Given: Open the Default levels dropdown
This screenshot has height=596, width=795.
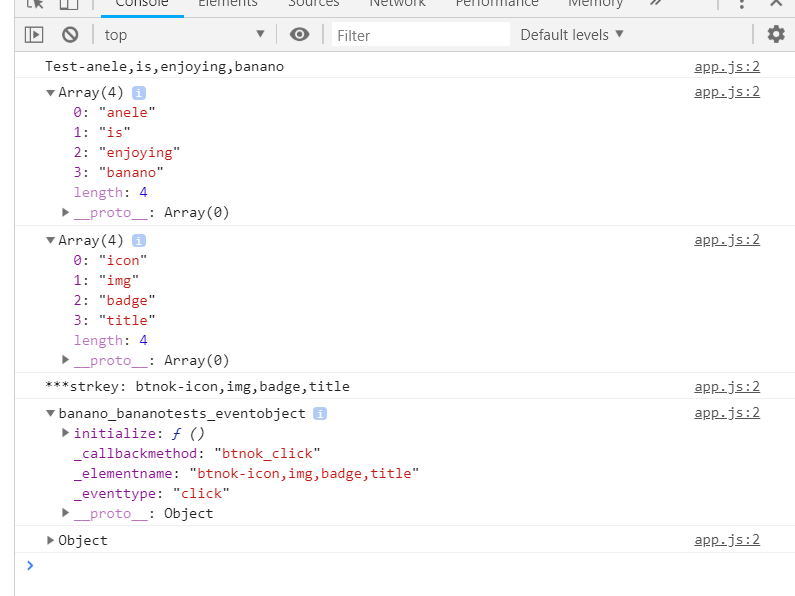Looking at the screenshot, I should 572,35.
